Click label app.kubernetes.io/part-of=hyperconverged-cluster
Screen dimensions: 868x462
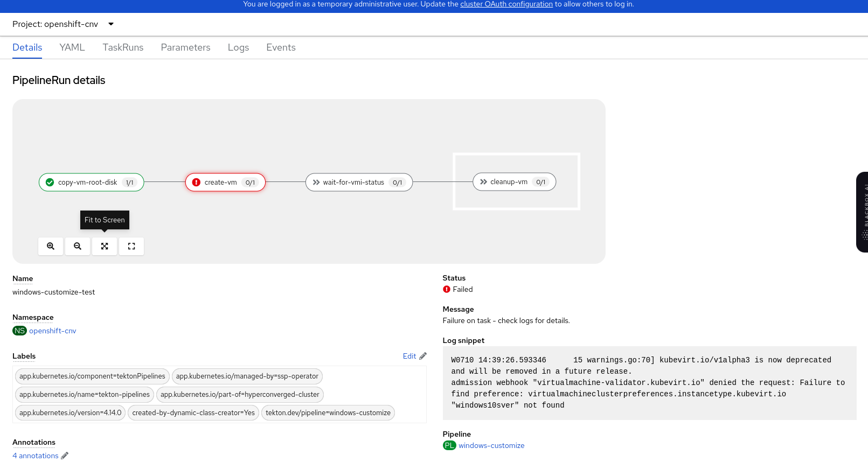coord(240,395)
